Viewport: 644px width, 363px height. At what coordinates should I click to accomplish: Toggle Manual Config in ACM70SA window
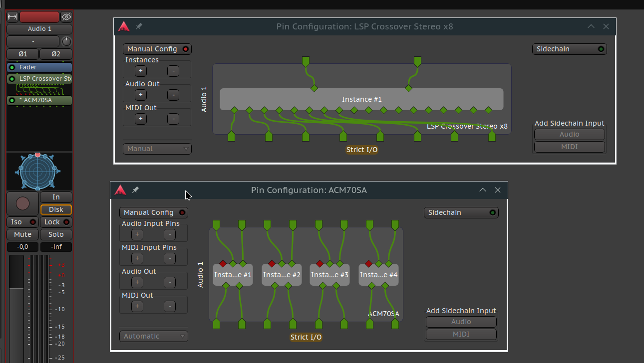click(154, 213)
